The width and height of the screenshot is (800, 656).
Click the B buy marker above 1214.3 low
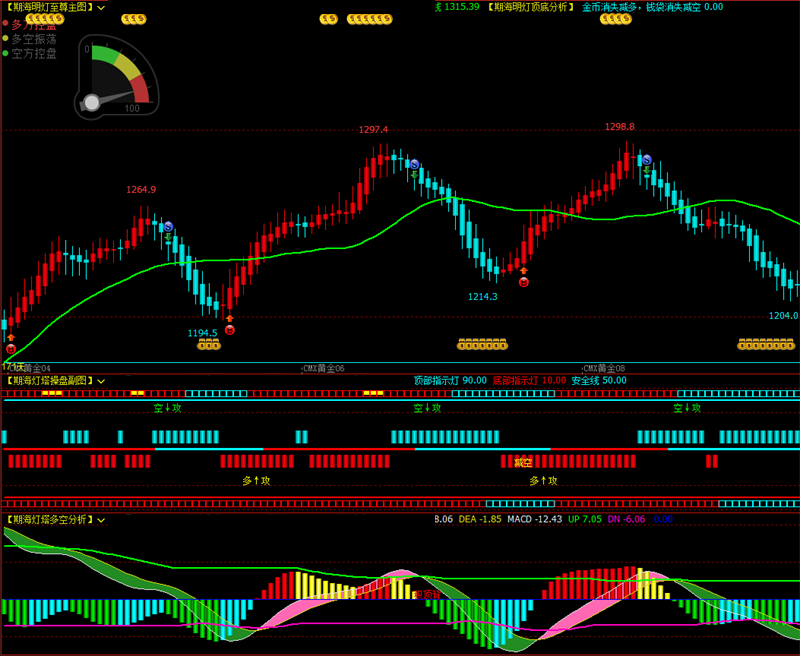point(523,282)
